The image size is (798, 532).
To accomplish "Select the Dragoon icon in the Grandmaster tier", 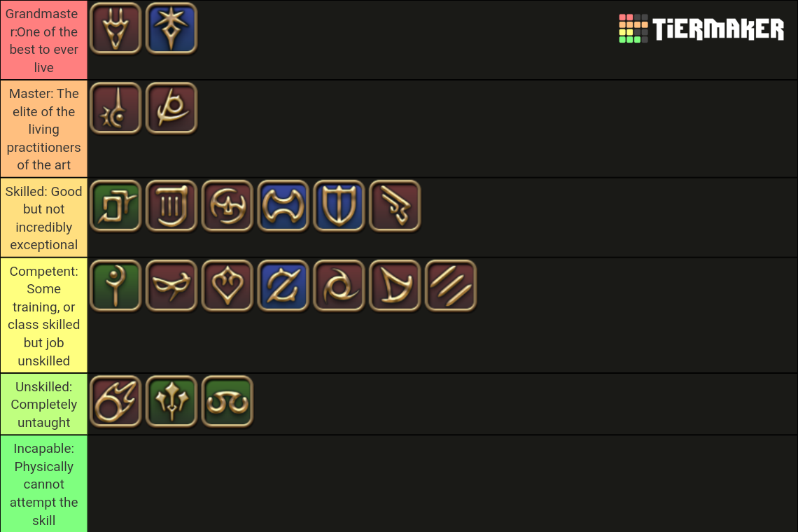I will 115,29.
